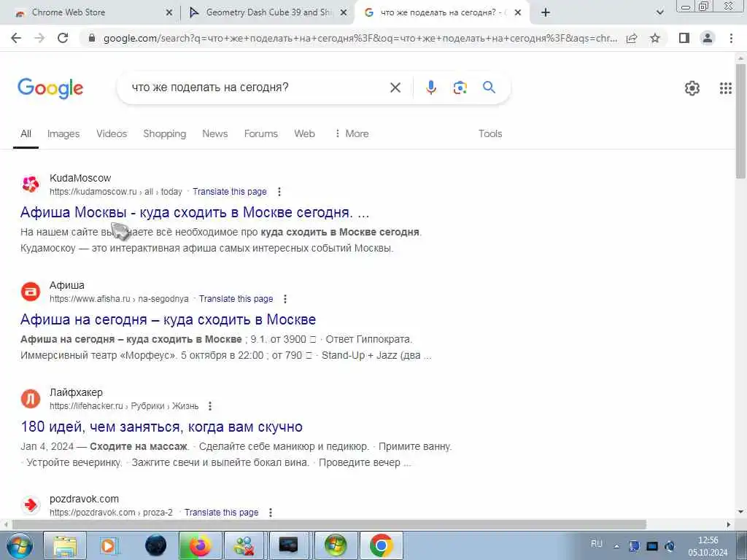747x560 pixels.
Task: Click the horizontal scrollbar thumb
Action: click(x=329, y=524)
